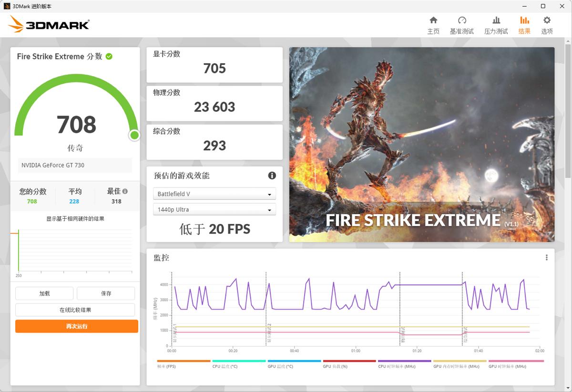572x392 pixels.
Task: Click the green score gauge handle
Action: pos(134,135)
